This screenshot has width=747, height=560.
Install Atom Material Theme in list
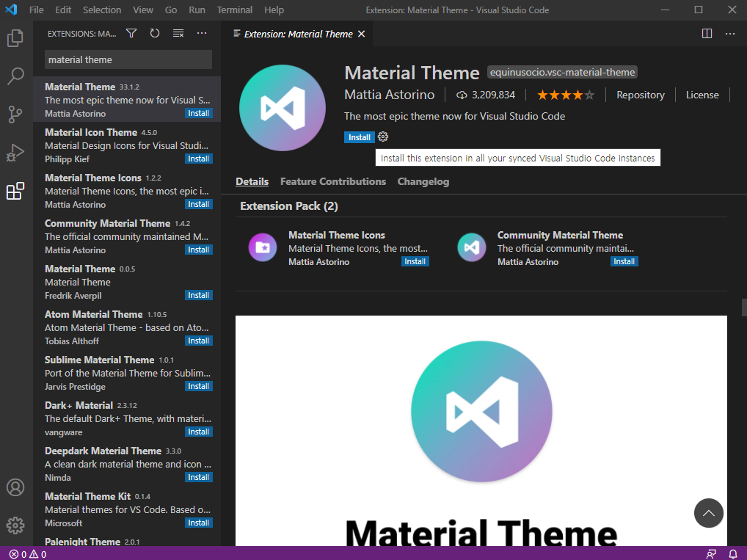[x=199, y=341]
